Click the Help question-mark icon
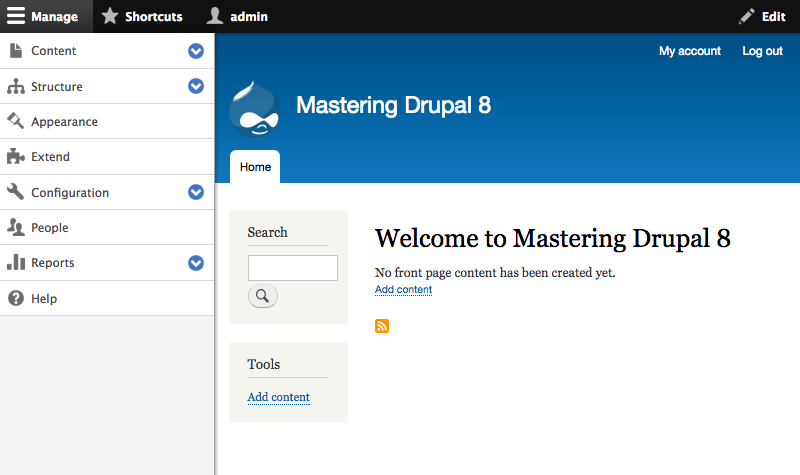800x475 pixels. tap(16, 298)
